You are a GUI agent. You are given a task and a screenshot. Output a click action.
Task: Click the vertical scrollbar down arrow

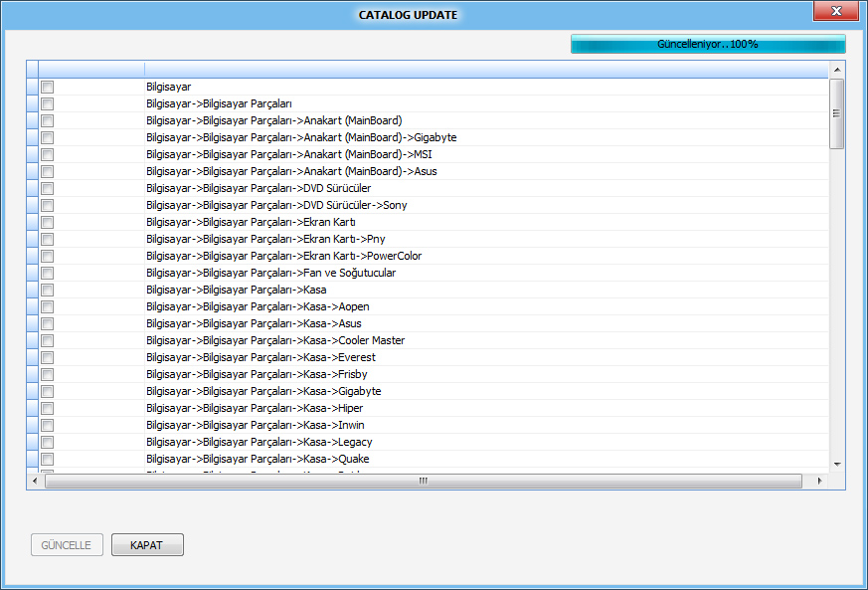[837, 465]
